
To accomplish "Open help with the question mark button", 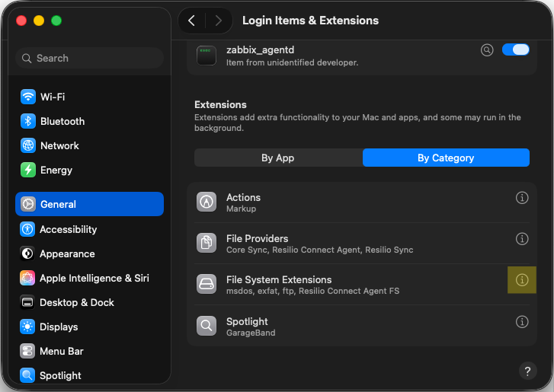I will [x=528, y=371].
